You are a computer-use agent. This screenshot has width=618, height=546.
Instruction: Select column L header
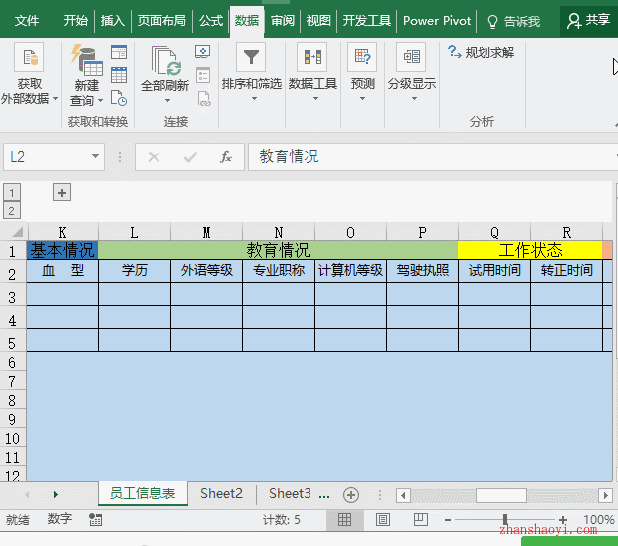point(134,232)
